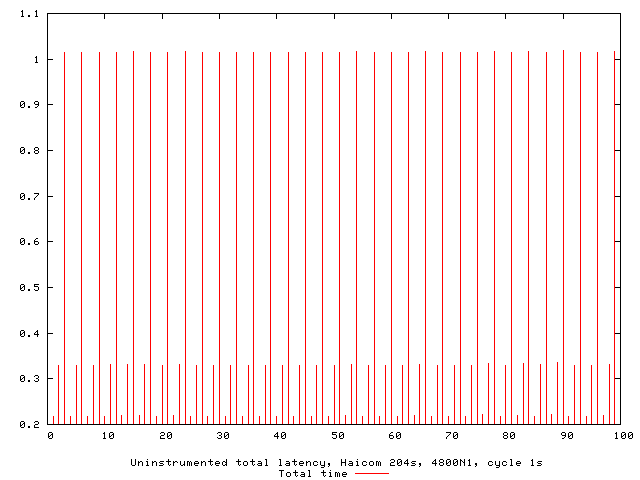
Task: Pick the x-axis tick label 70
Action: [x=452, y=437]
